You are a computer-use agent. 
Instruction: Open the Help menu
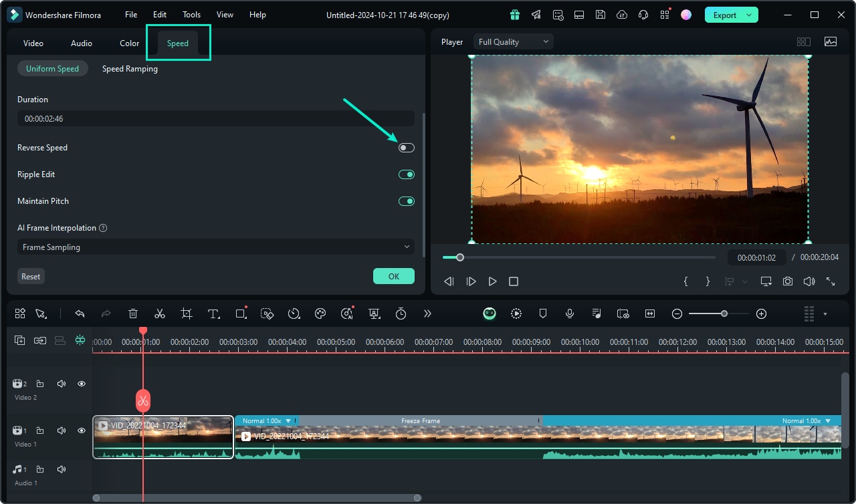pyautogui.click(x=257, y=15)
